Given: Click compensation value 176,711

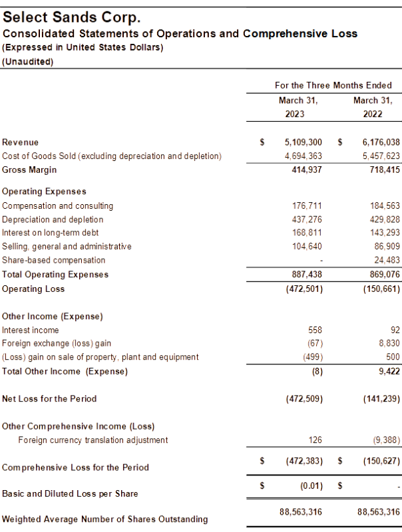Looking at the screenshot, I should pyautogui.click(x=307, y=206).
